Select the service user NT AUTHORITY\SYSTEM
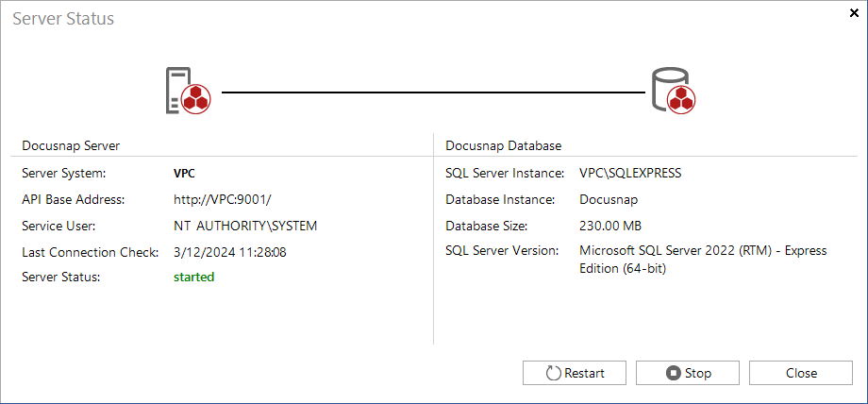This screenshot has width=868, height=404. click(x=245, y=226)
